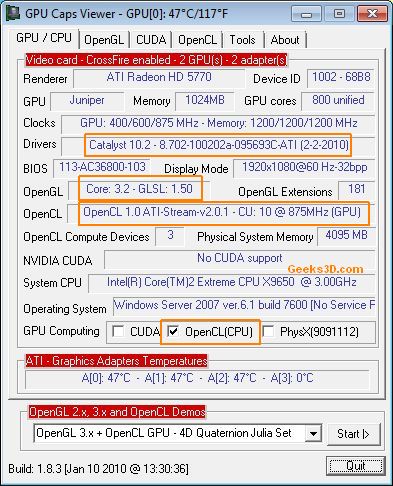Minimize the GPU Caps Viewer window
The height and width of the screenshot is (486, 393).
coord(306,14)
